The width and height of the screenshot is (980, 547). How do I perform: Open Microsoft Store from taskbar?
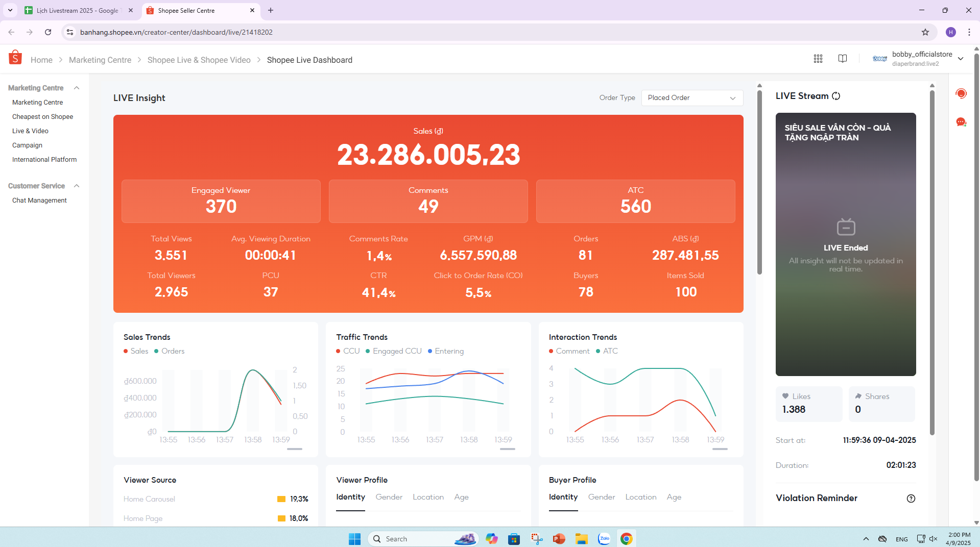click(x=514, y=539)
